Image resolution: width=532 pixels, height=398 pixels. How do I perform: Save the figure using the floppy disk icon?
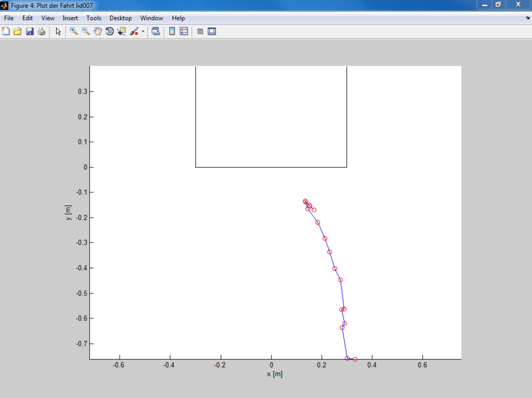[30, 31]
